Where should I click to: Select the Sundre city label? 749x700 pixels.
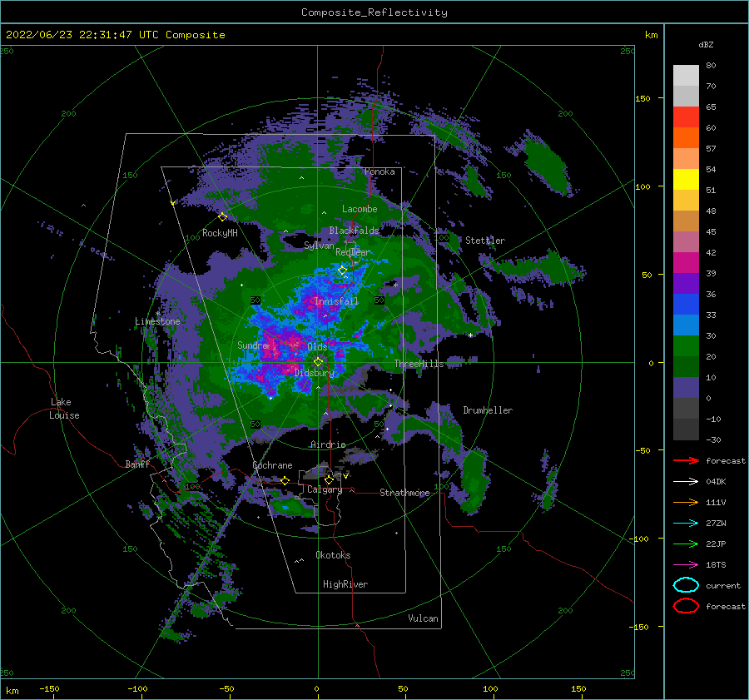click(253, 345)
